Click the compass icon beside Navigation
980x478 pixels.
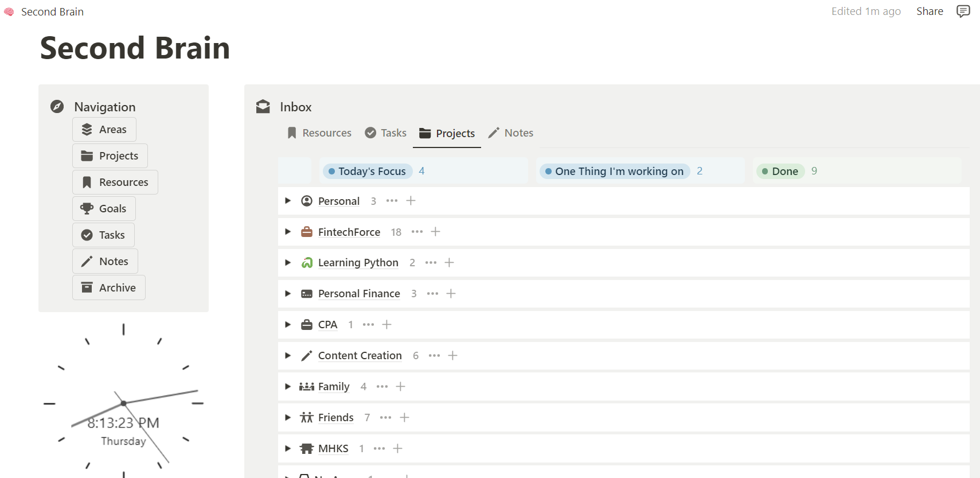(57, 107)
